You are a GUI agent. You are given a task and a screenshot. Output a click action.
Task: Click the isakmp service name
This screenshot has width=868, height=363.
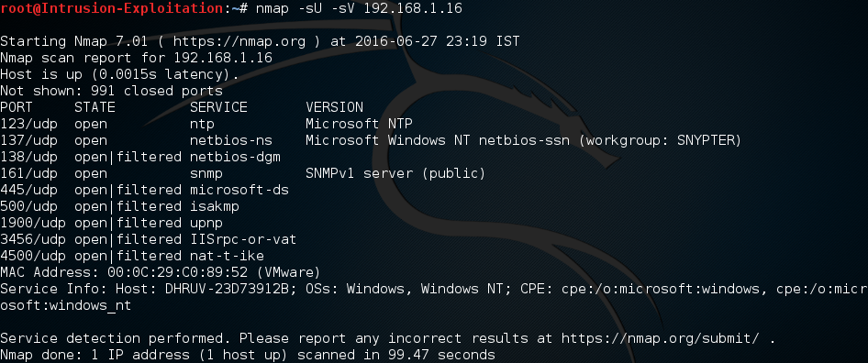[214, 206]
